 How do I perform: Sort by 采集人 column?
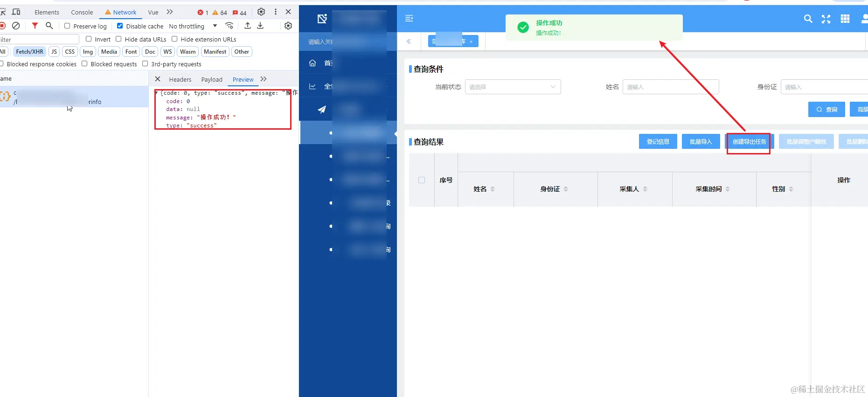[x=645, y=189]
